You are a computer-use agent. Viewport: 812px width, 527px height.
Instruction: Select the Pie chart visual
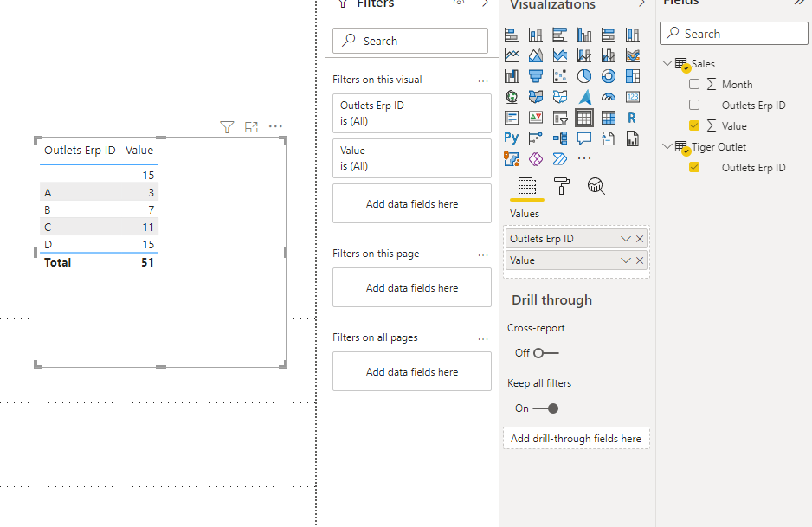pyautogui.click(x=584, y=76)
